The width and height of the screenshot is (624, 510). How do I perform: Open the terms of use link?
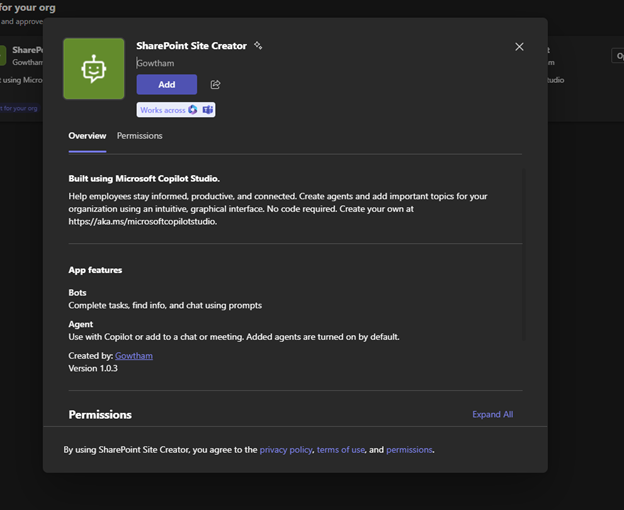pyautogui.click(x=341, y=450)
